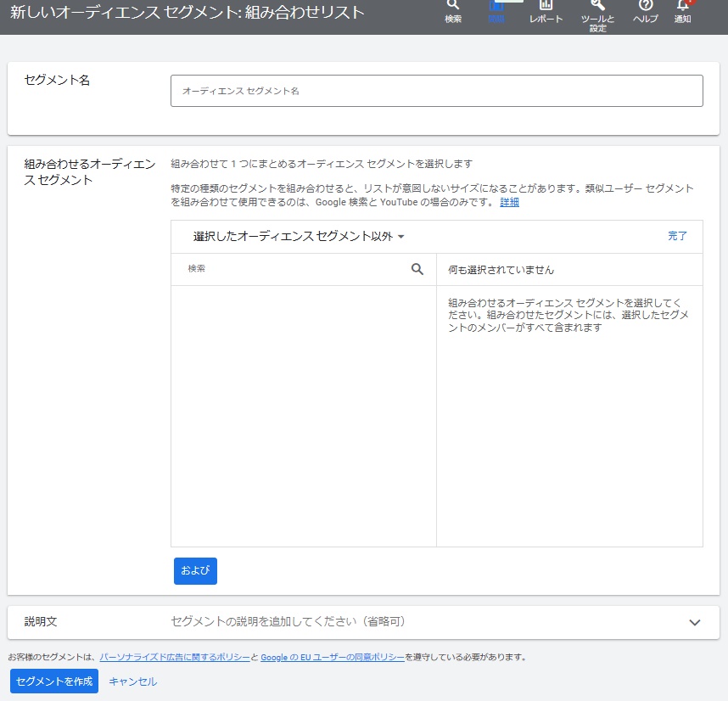Click the セグメントの説明を追加してください description text
The image size is (728, 701).
[x=288, y=622]
